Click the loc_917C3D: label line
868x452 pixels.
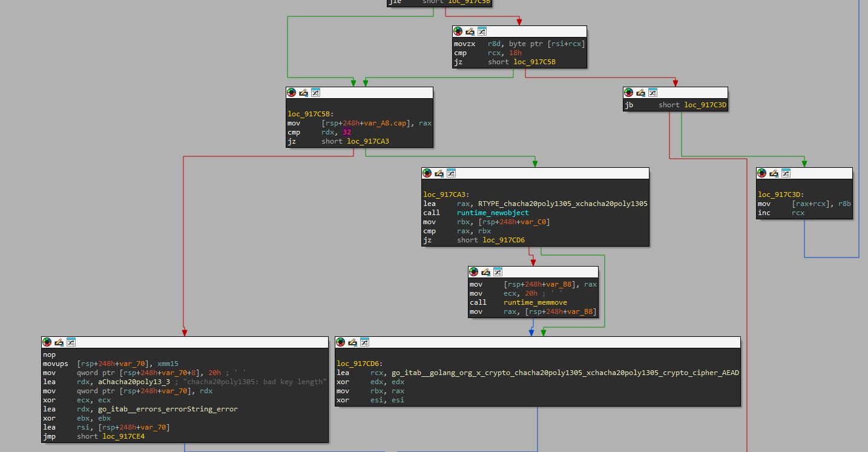click(x=781, y=194)
